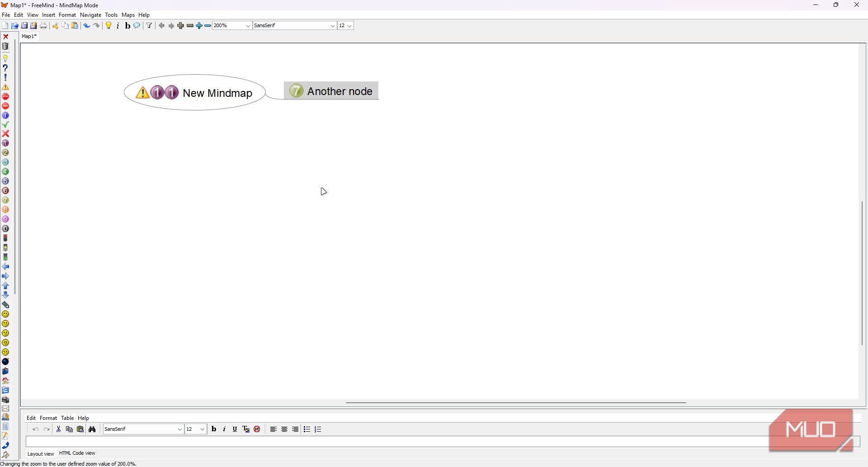Open the File menu

[x=6, y=15]
